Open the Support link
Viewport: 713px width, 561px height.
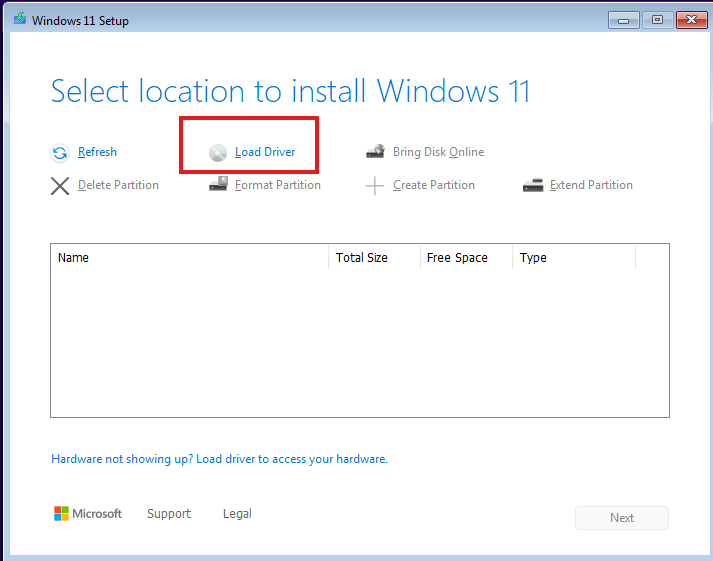(168, 514)
